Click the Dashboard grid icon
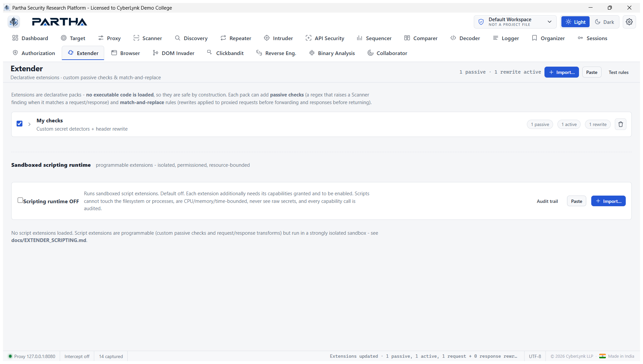Screen dimensions: 643x364 pos(15,38)
